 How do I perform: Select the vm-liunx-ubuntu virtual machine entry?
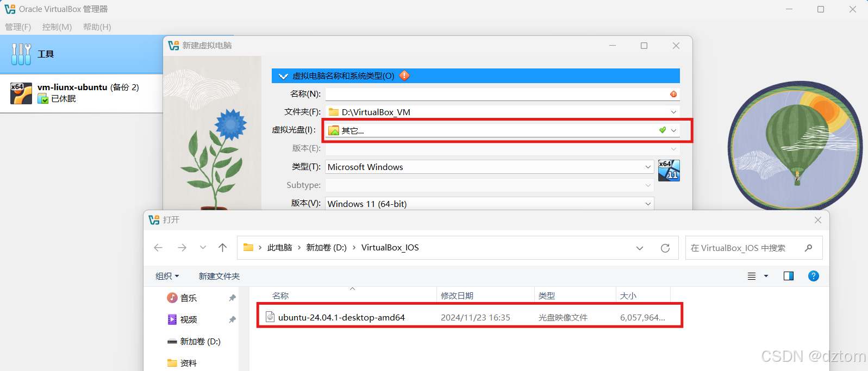pos(82,93)
